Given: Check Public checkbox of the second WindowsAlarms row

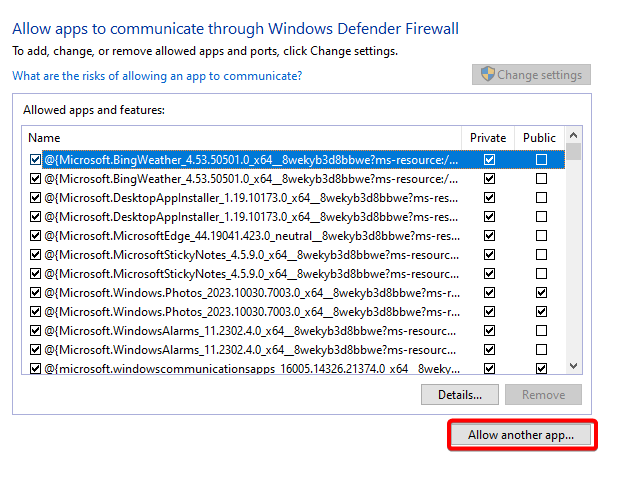Looking at the screenshot, I should click(x=541, y=349).
